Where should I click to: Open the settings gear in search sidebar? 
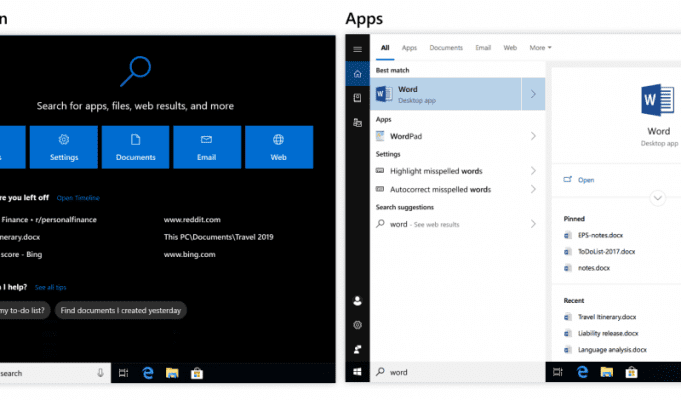click(357, 325)
